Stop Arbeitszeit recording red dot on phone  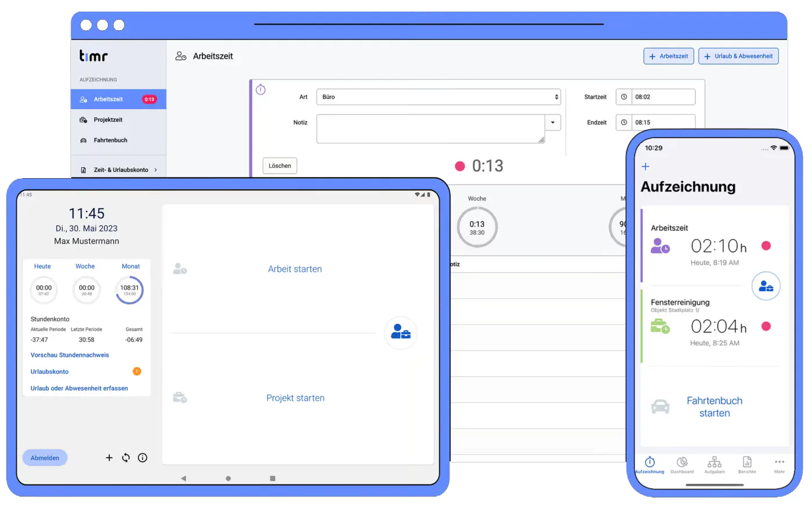766,245
